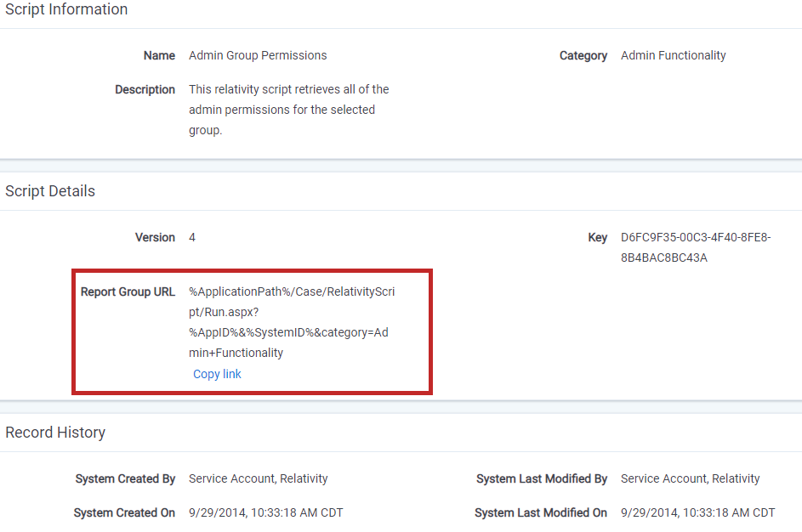Image resolution: width=802 pixels, height=532 pixels.
Task: Click the Version value 4
Action: [x=192, y=237]
